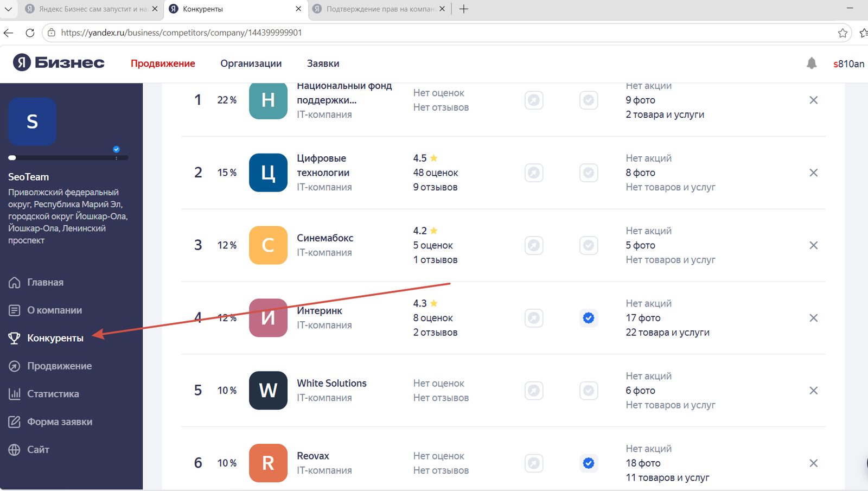The height and width of the screenshot is (491, 868).
Task: Click the profile completion progress bar
Action: pos(68,158)
